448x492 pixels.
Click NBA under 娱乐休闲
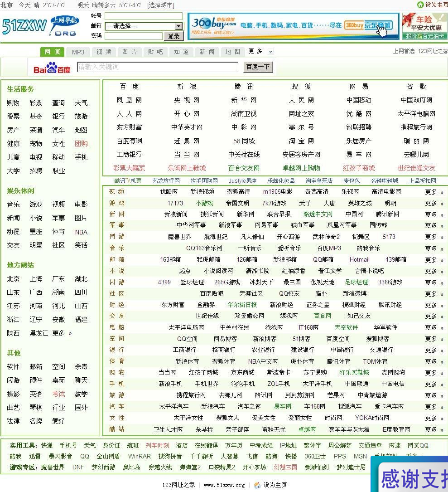pyautogui.click(x=81, y=232)
